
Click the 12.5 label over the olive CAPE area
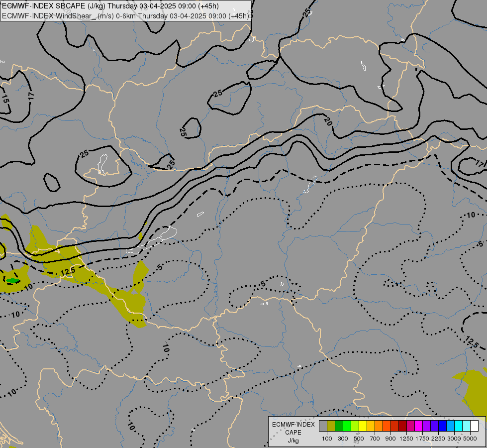click(x=68, y=271)
